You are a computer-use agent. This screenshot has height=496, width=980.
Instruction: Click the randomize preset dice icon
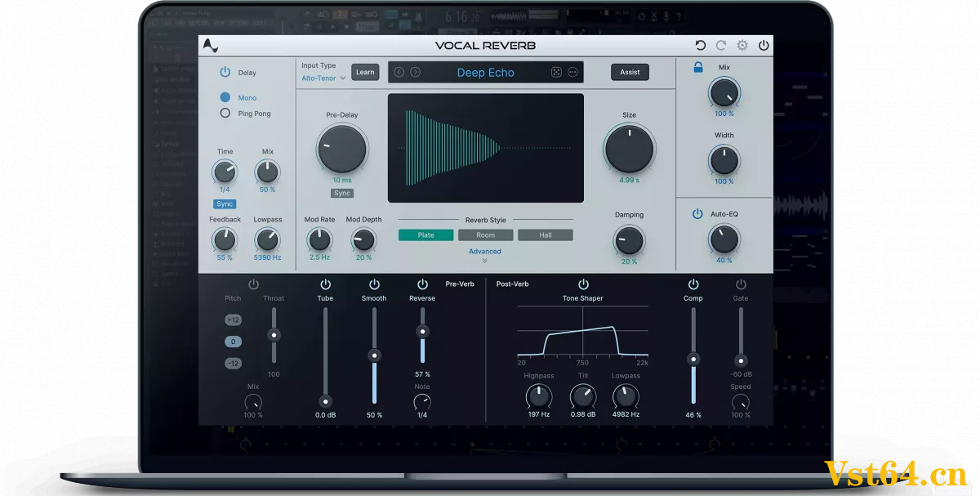[x=555, y=72]
